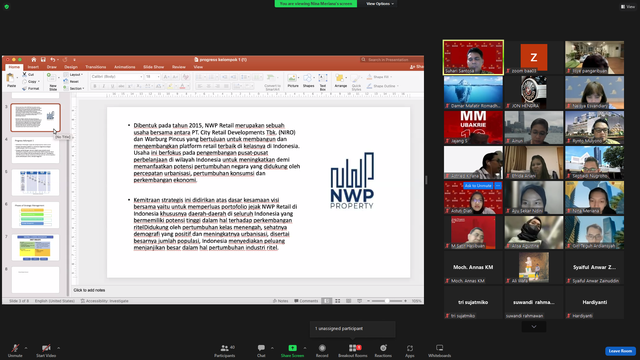The width and height of the screenshot is (640, 360).
Task: Select the Animations ribbon tab
Action: (x=124, y=67)
